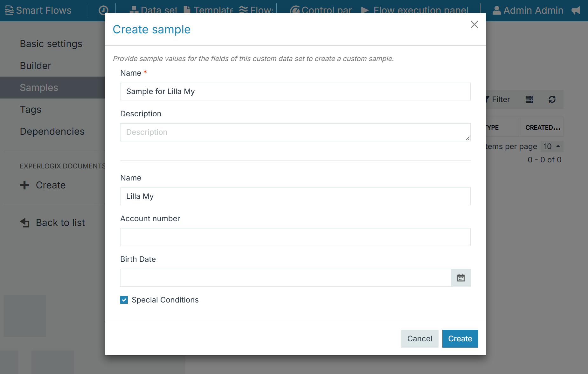588x374 pixels.
Task: Open the clock history icon in top bar
Action: click(103, 10)
